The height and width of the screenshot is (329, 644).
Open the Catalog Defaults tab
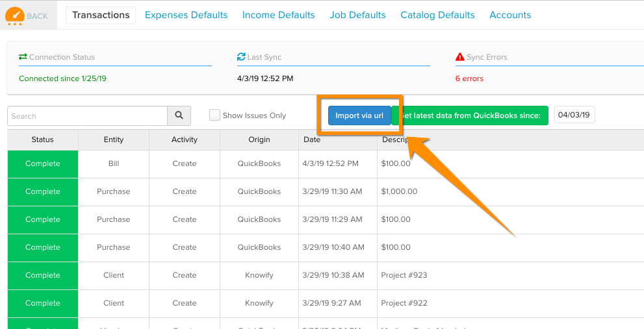[x=437, y=15]
